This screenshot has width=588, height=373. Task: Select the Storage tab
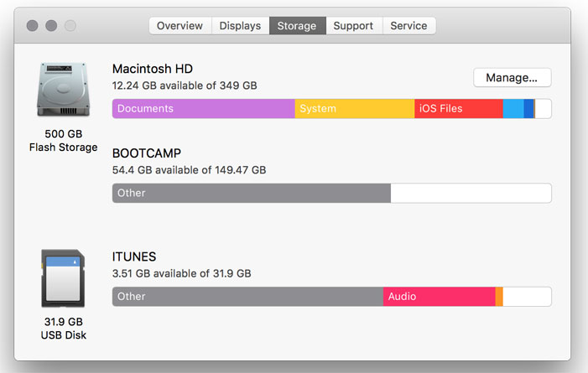[x=297, y=26]
